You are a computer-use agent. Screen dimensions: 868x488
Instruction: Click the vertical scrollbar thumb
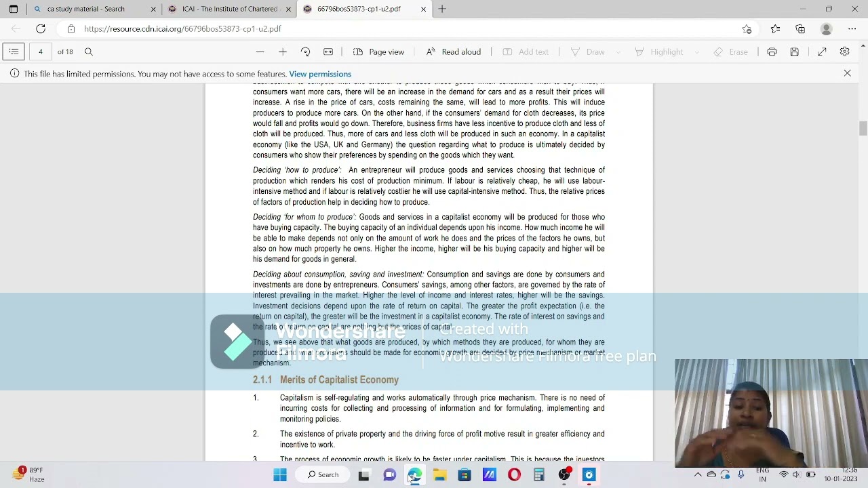863,128
